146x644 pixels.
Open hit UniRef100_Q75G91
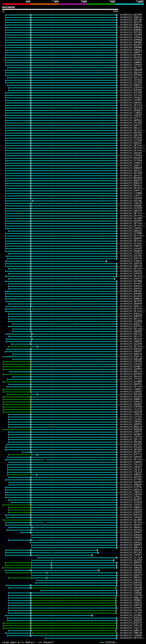tap(131, 37)
